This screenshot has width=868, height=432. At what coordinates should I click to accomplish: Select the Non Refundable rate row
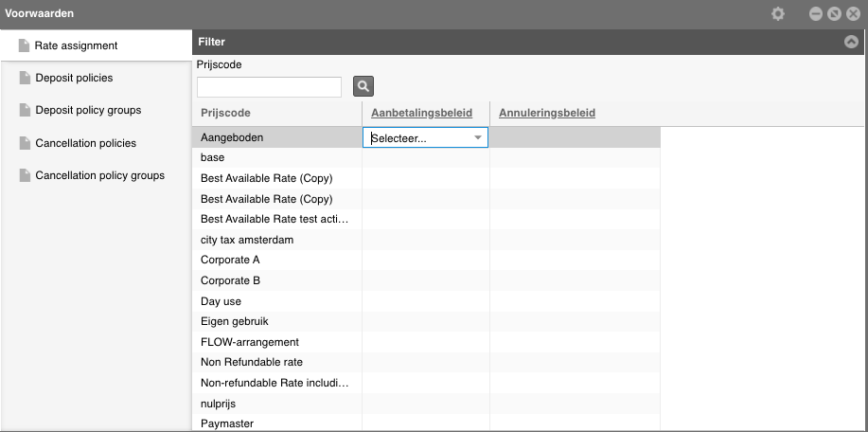click(x=426, y=363)
